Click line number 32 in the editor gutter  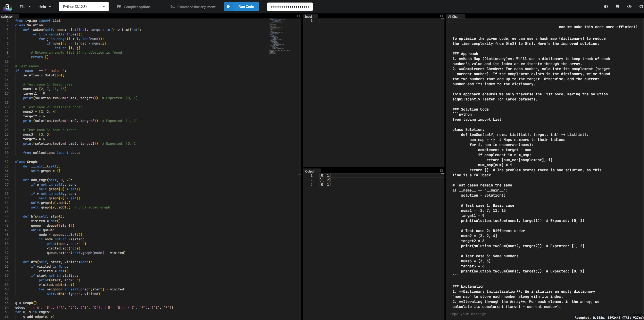click(x=7, y=162)
